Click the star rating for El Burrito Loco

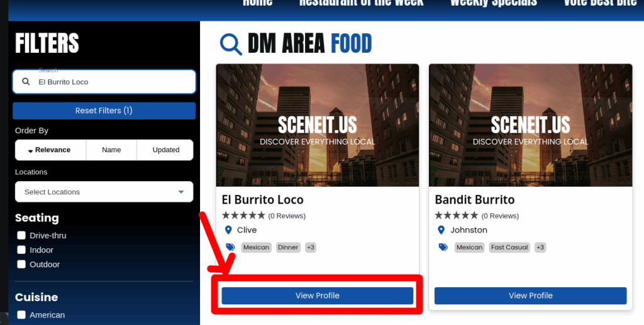click(x=243, y=216)
